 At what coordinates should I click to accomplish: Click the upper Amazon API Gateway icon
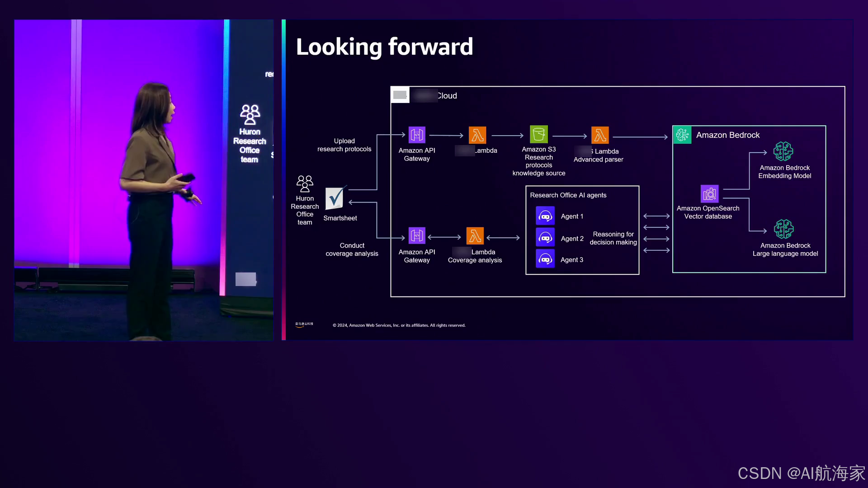(x=417, y=135)
